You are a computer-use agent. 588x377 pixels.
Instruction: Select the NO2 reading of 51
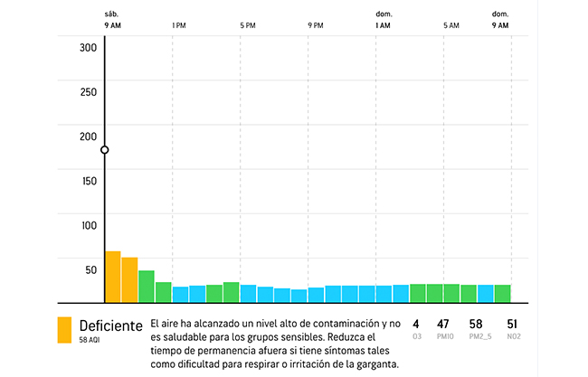512,328
